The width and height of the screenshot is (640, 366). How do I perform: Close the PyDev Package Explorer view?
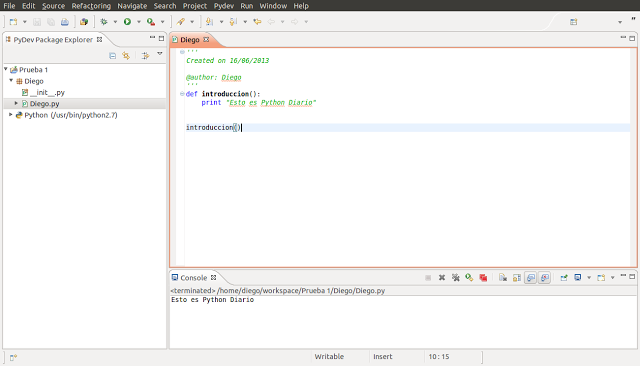click(x=99, y=40)
